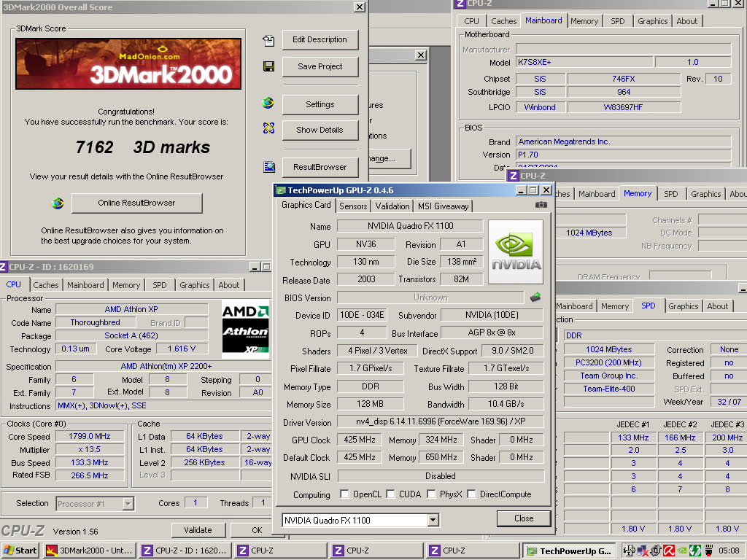Click the Driver Version field in GPU-Z
This screenshot has height=560, width=747.
440,421
